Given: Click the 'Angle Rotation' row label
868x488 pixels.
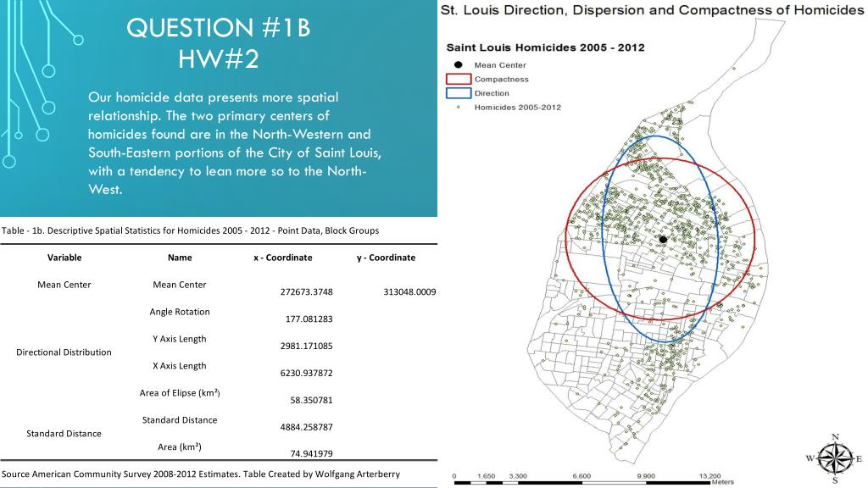Looking at the screenshot, I should tap(180, 312).
